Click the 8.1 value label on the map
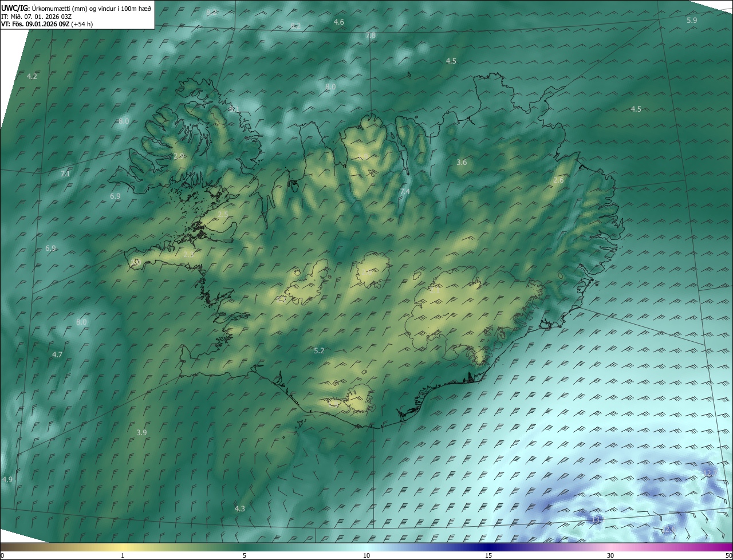The height and width of the screenshot is (560, 733). tap(234, 109)
